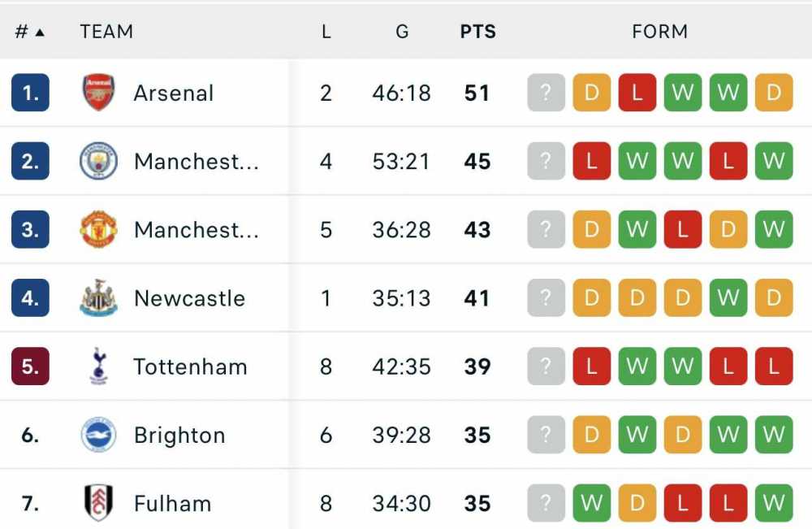Select Tottenham's position badge number 5

tap(30, 366)
